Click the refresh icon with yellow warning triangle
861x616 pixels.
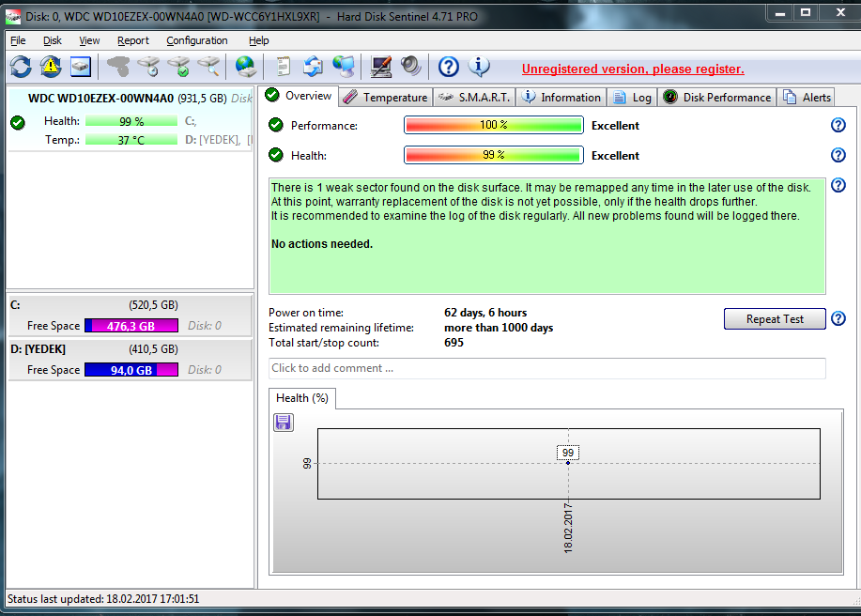point(51,67)
